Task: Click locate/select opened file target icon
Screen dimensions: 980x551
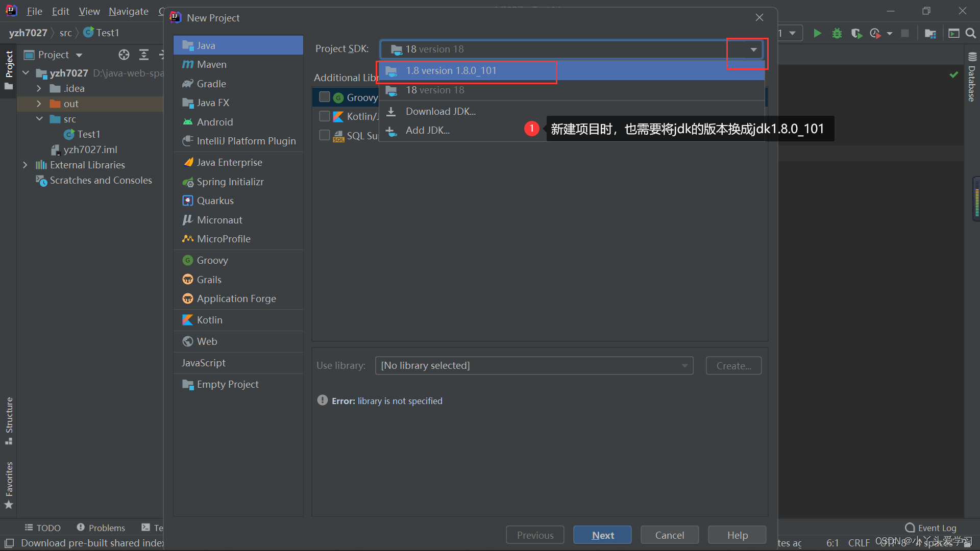Action: [x=124, y=55]
